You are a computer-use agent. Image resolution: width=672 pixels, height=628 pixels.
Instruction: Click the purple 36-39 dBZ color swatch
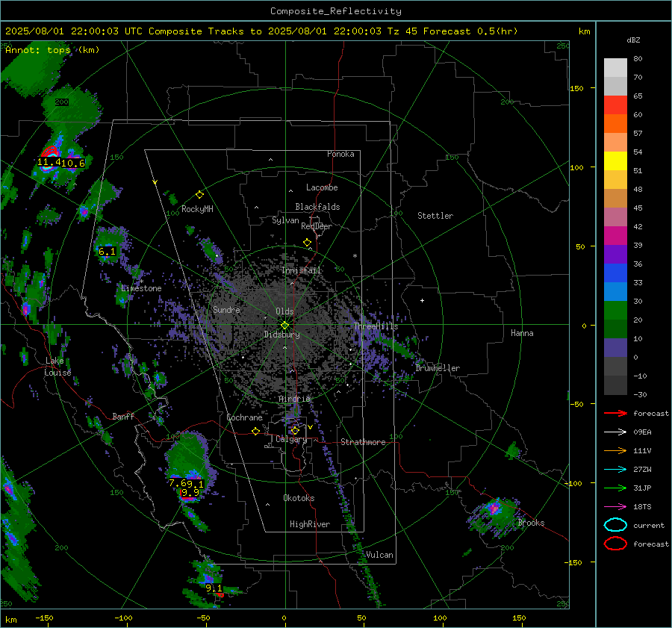tap(615, 255)
